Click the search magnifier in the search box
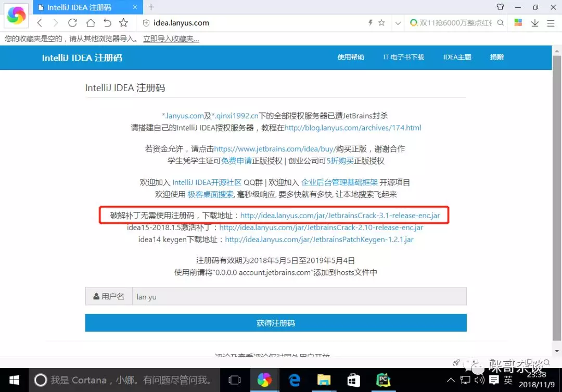Image resolution: width=562 pixels, height=392 pixels. coord(499,23)
